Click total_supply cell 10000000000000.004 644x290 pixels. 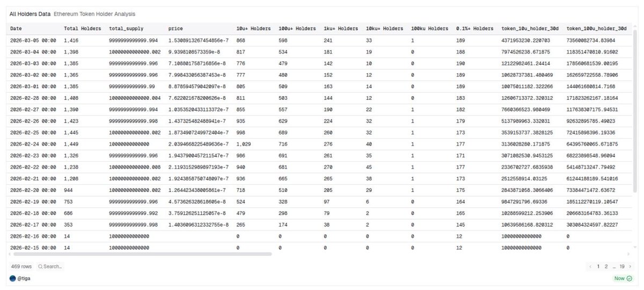pyautogui.click(x=135, y=98)
